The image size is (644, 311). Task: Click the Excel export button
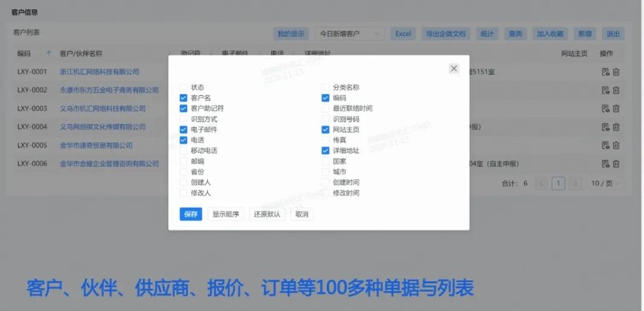point(403,34)
